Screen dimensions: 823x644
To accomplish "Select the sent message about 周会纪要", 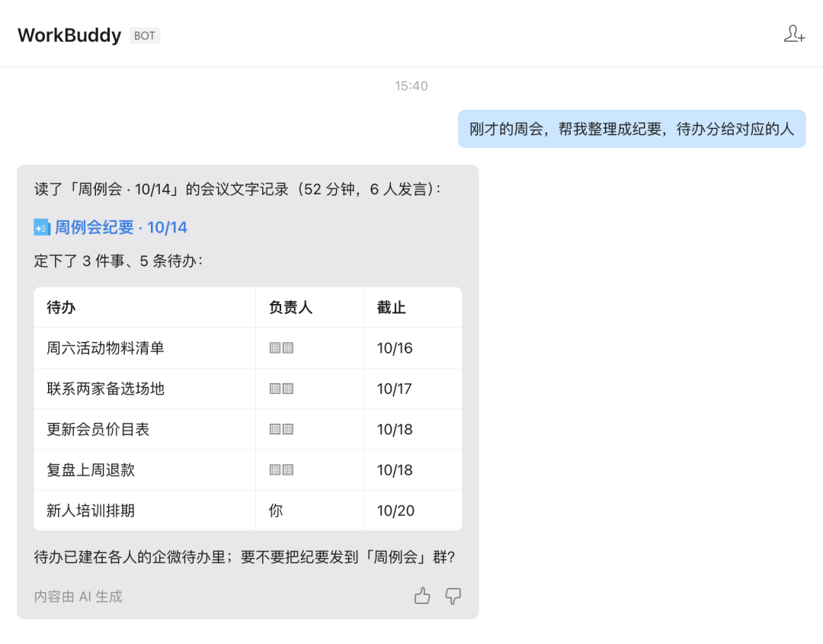I will point(632,129).
